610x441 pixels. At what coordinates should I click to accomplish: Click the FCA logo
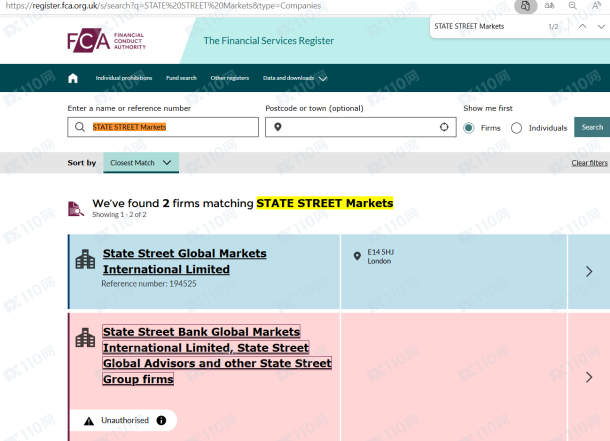coord(106,40)
